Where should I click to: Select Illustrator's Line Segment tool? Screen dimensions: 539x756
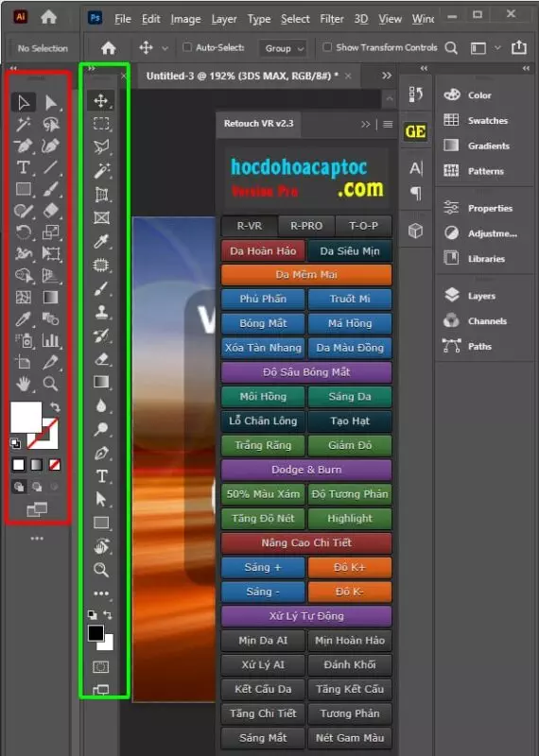(x=51, y=167)
